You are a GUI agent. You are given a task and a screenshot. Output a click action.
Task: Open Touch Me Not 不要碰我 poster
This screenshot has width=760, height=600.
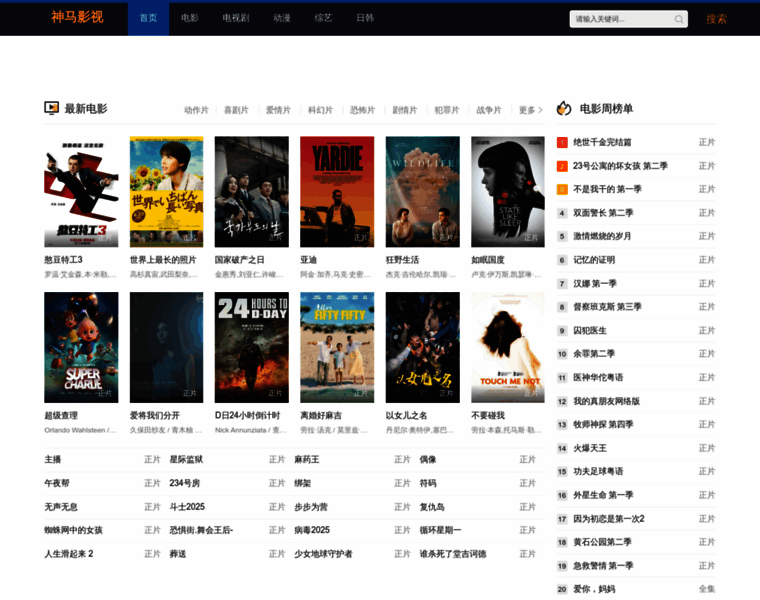[x=508, y=347]
